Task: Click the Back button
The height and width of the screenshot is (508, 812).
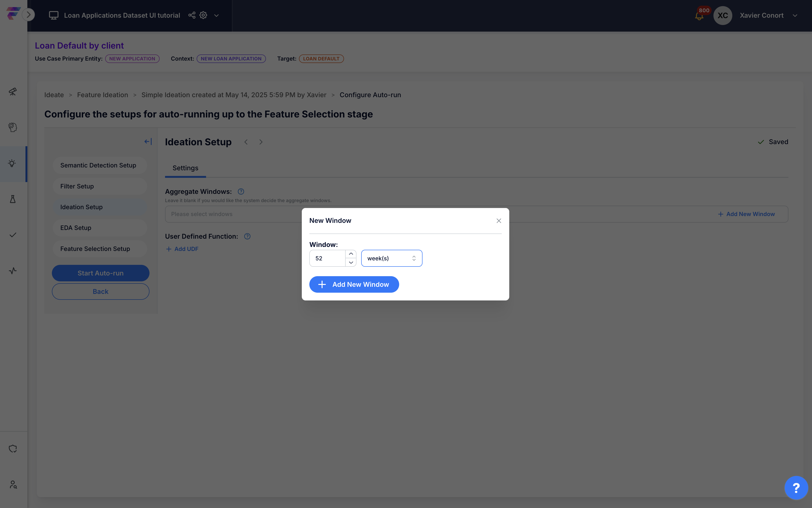Action: (100, 292)
